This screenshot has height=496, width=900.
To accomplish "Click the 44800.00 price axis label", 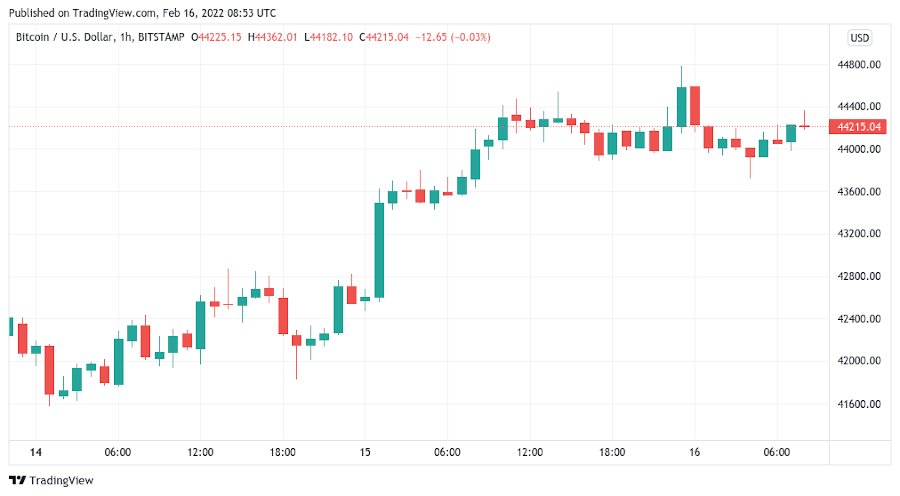I will point(860,64).
